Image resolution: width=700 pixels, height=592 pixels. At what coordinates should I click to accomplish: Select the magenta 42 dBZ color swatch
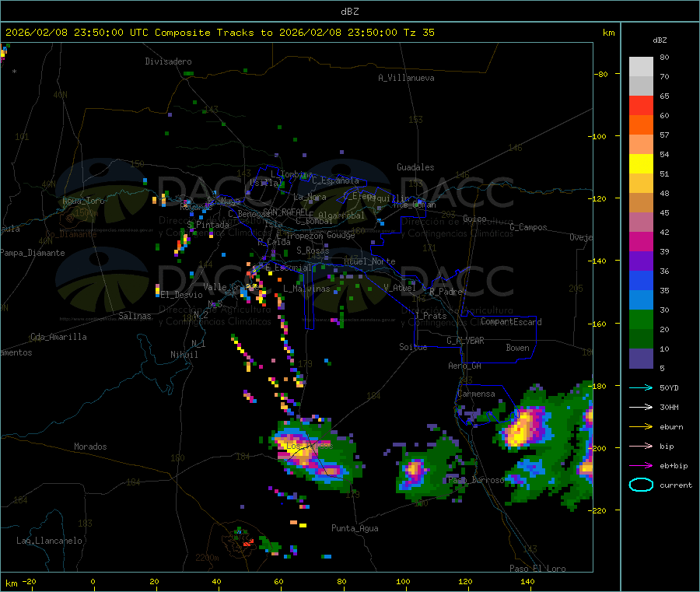click(641, 241)
